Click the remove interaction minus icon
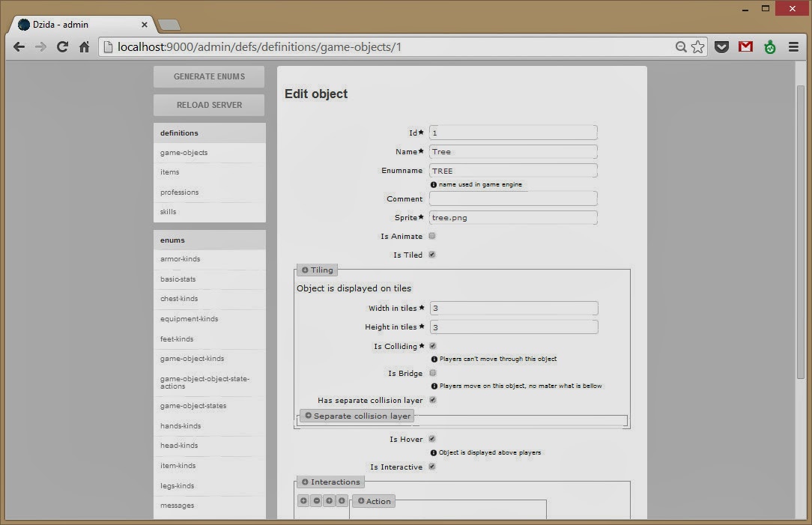812x525 pixels. click(316, 501)
